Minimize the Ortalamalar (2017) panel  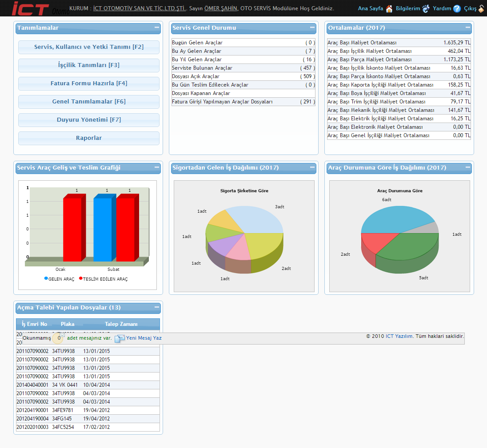click(x=468, y=28)
